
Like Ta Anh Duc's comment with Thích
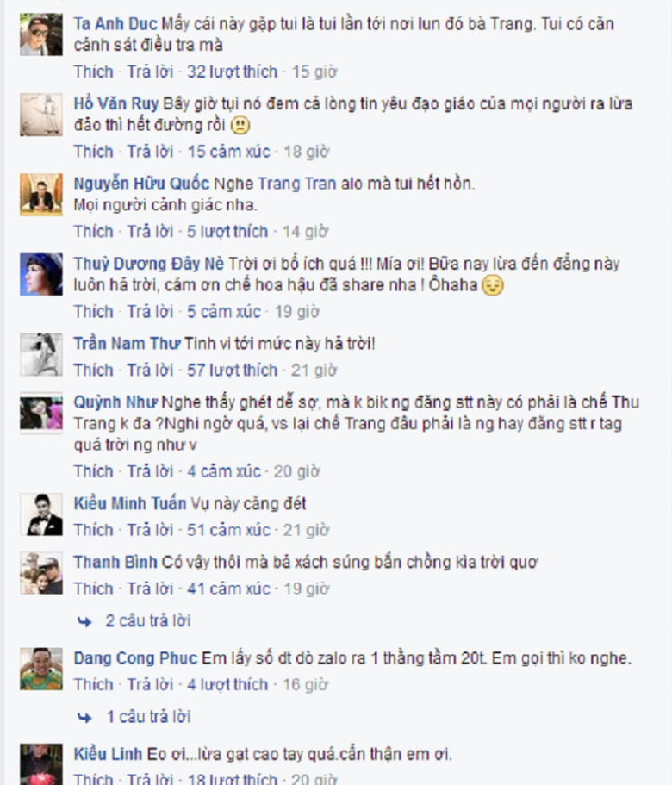(x=94, y=72)
